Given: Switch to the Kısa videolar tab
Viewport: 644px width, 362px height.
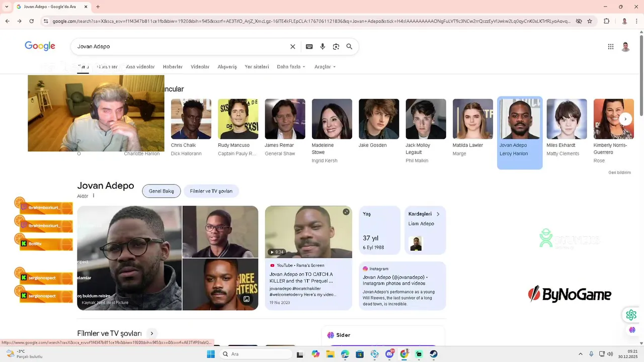Looking at the screenshot, I should [x=140, y=67].
